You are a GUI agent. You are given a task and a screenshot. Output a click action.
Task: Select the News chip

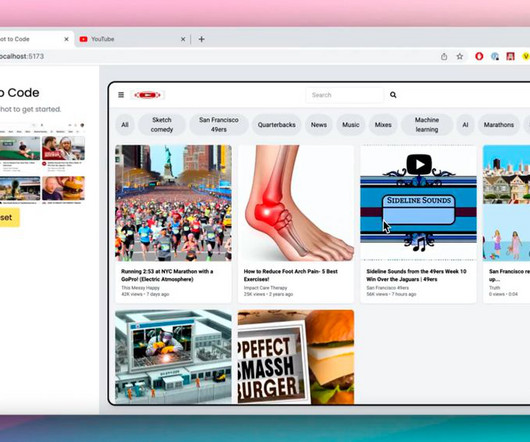click(319, 125)
